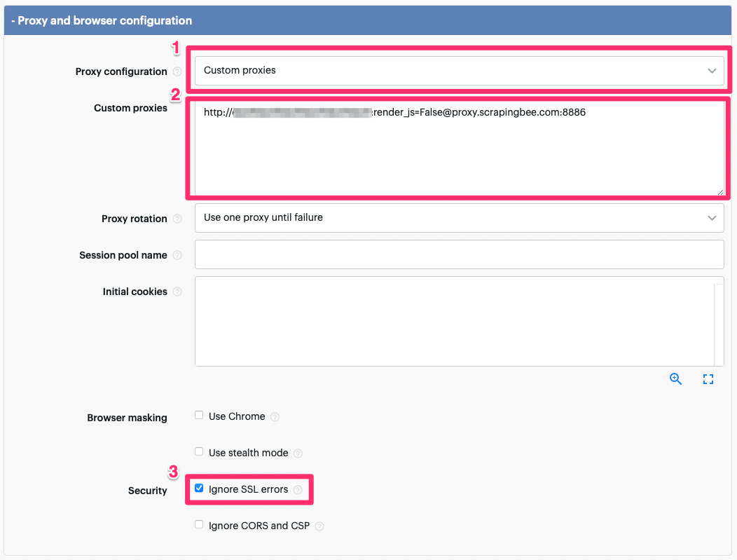Image resolution: width=737 pixels, height=560 pixels.
Task: Click the magnifier zoom icon below Initial cookies
Action: pyautogui.click(x=675, y=379)
